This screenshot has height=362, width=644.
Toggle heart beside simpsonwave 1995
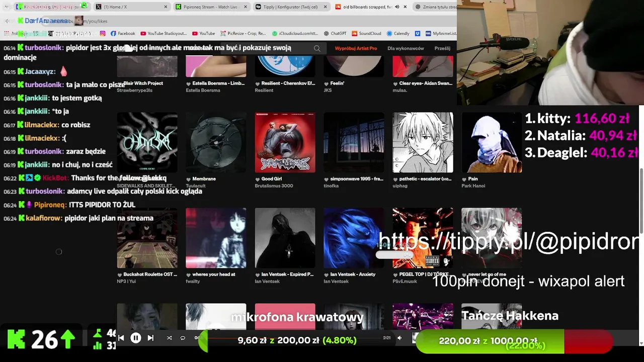point(327,179)
